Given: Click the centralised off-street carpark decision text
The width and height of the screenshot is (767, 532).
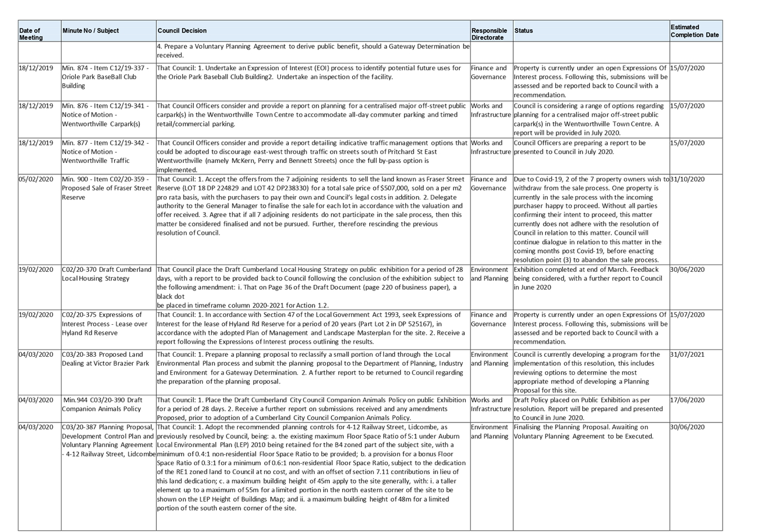Looking at the screenshot, I should tap(311, 115).
